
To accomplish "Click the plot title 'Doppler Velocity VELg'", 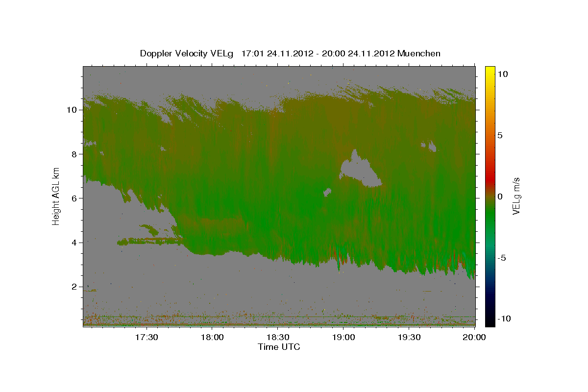I will 188,53.
